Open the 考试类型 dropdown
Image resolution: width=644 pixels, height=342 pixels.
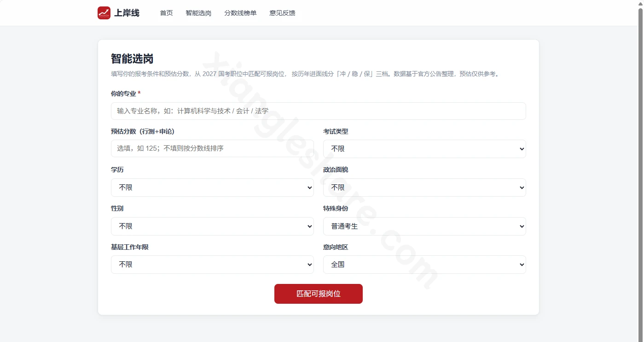click(x=424, y=149)
